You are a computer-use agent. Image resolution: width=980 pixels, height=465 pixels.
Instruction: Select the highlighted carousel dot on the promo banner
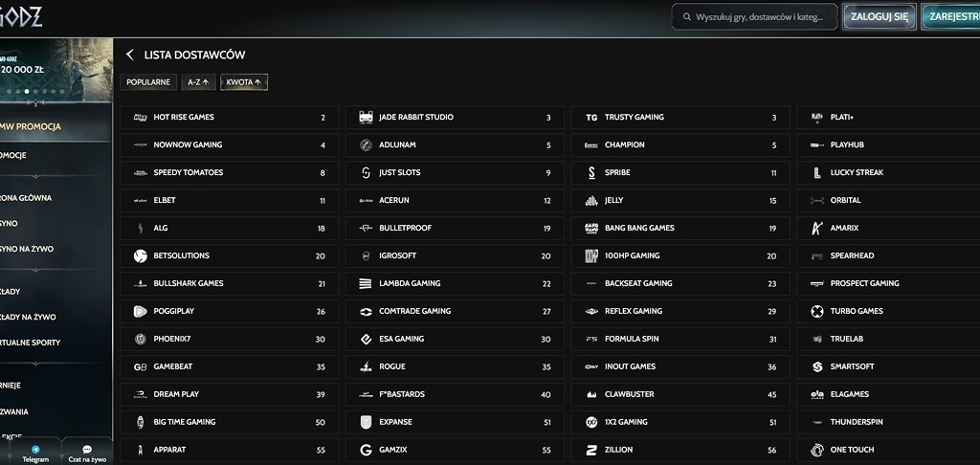(27, 92)
